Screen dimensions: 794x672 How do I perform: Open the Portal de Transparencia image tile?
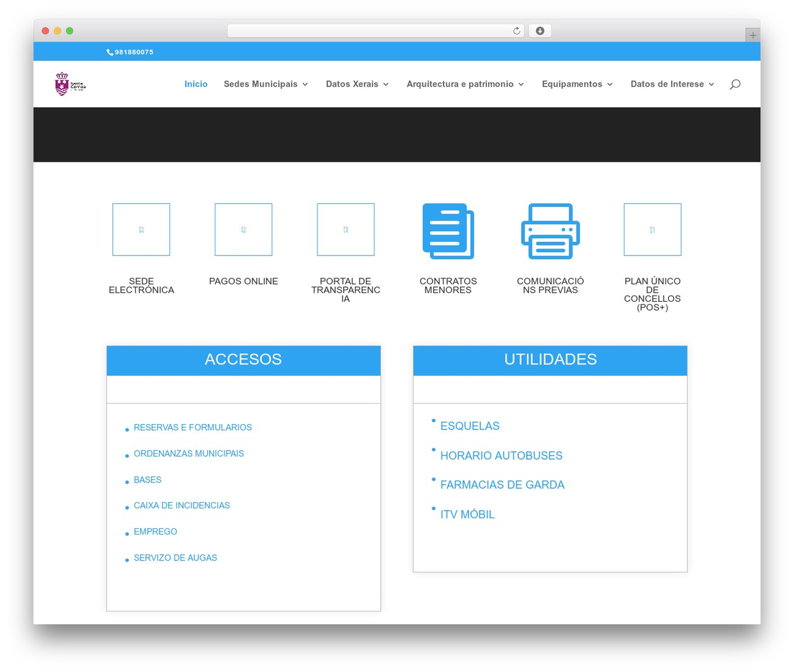click(x=346, y=229)
